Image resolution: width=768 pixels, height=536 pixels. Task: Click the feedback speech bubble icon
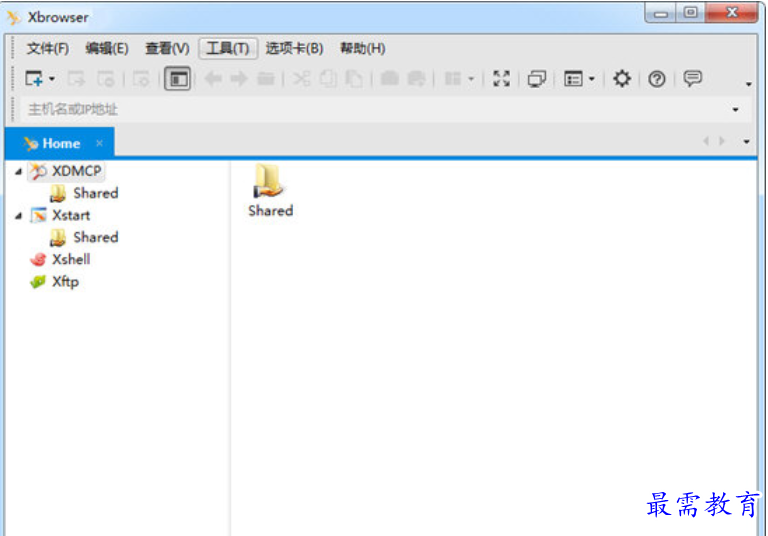[x=693, y=78]
